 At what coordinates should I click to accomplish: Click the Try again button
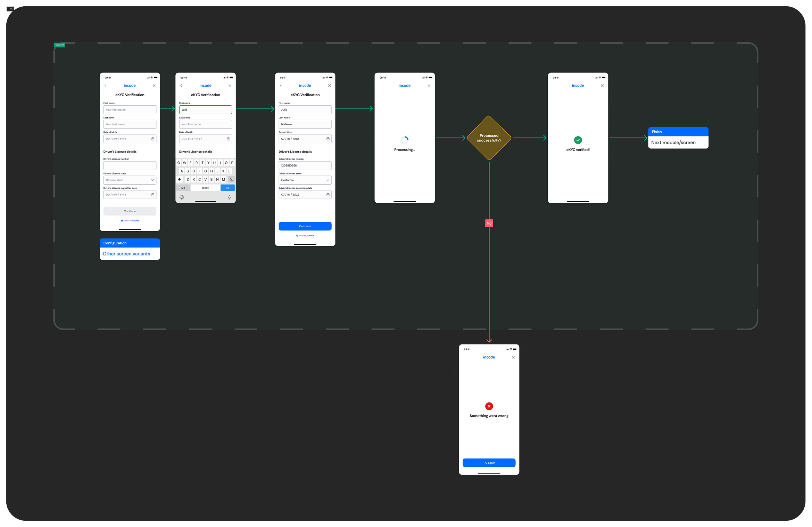(x=489, y=463)
